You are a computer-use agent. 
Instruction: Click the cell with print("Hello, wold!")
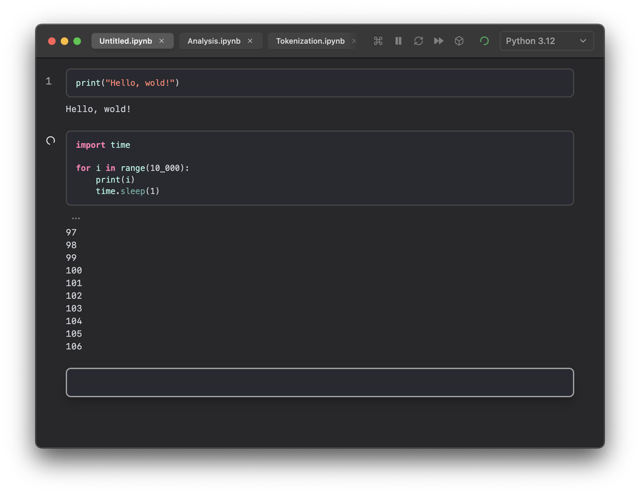point(320,83)
